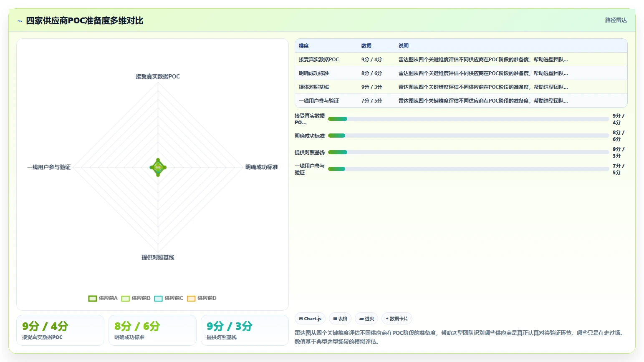Click the 进度 tag
Image resolution: width=644 pixels, height=362 pixels.
(x=366, y=319)
